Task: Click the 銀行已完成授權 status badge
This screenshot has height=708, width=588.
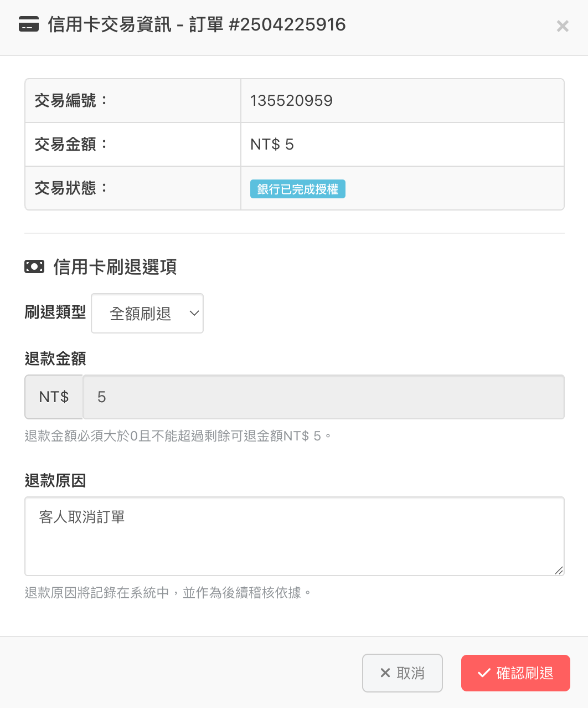Action: click(298, 189)
